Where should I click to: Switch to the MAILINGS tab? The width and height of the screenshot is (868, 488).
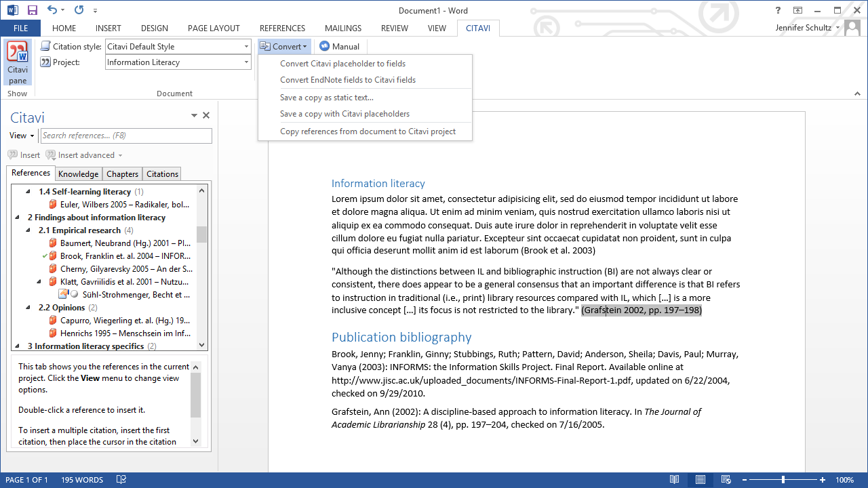tap(343, 28)
